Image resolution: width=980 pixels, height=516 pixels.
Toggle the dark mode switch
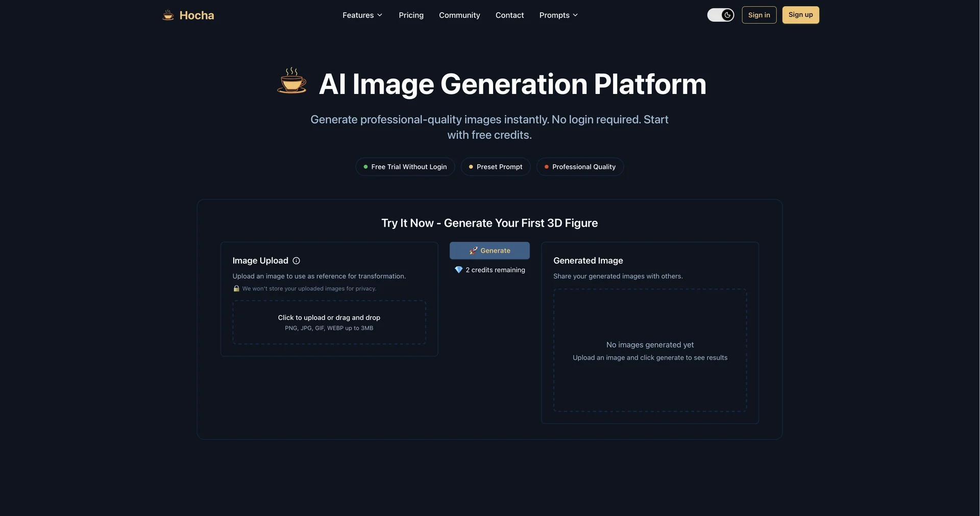click(x=720, y=15)
